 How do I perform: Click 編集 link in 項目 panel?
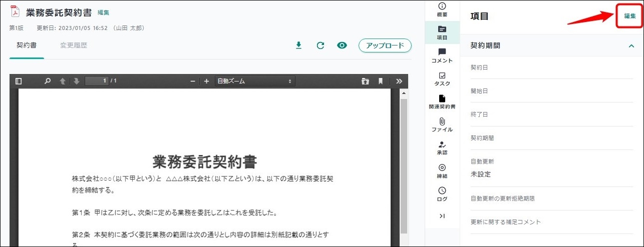(x=629, y=16)
